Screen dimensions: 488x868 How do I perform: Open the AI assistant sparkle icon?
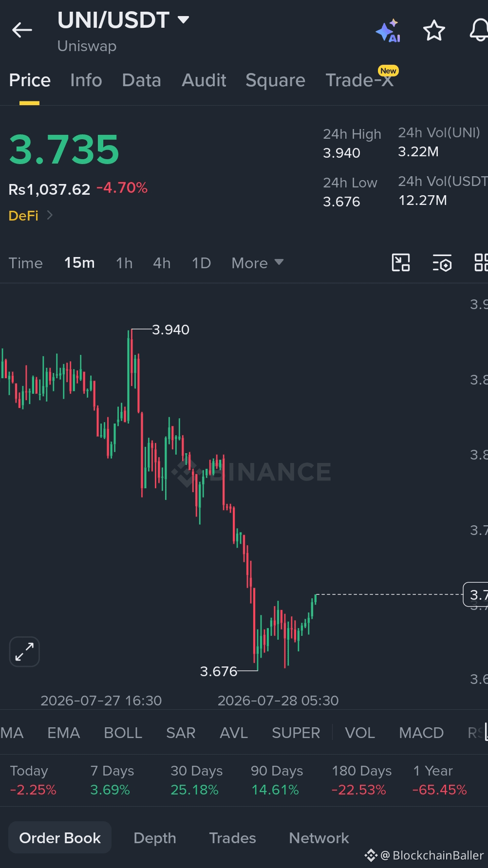click(388, 31)
